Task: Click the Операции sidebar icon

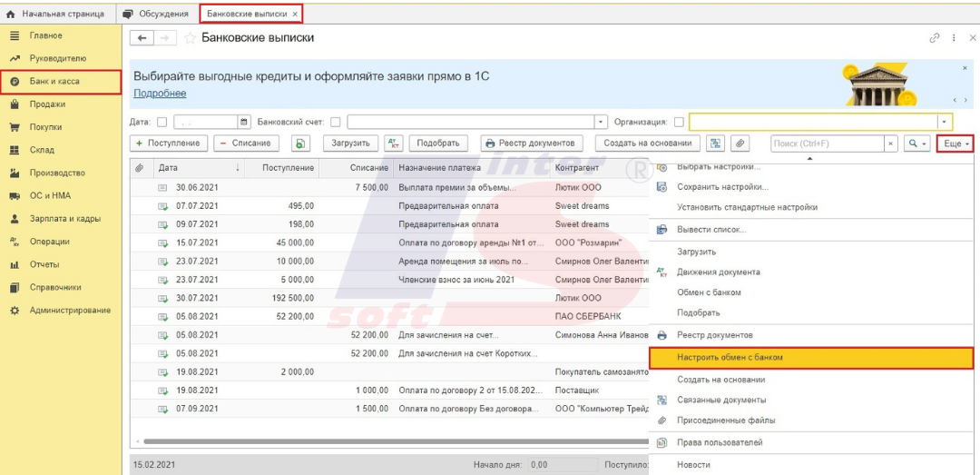Action: tap(15, 242)
